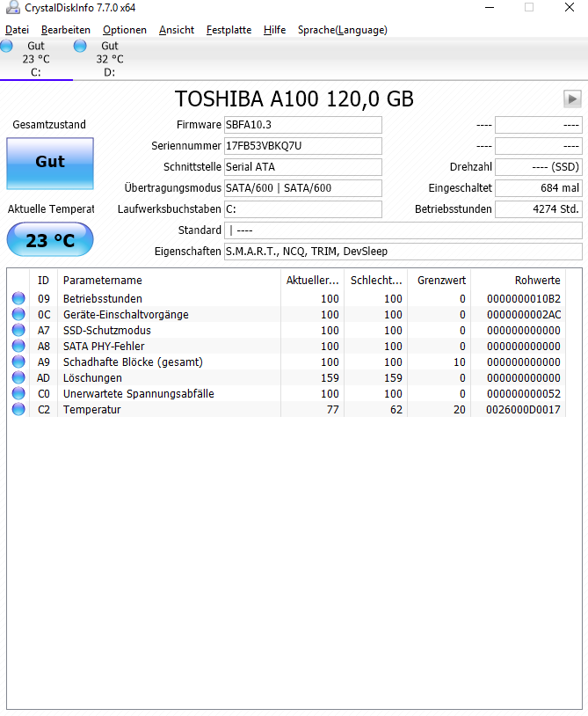Open the Hilfe menu
This screenshot has width=588, height=716.
tap(274, 30)
